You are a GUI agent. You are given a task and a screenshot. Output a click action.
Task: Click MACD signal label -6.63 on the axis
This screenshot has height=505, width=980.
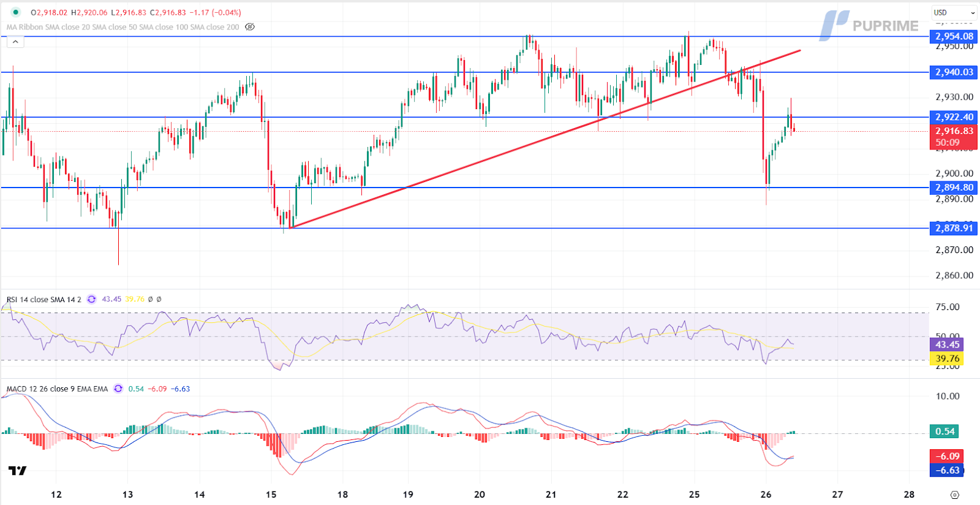(x=947, y=470)
